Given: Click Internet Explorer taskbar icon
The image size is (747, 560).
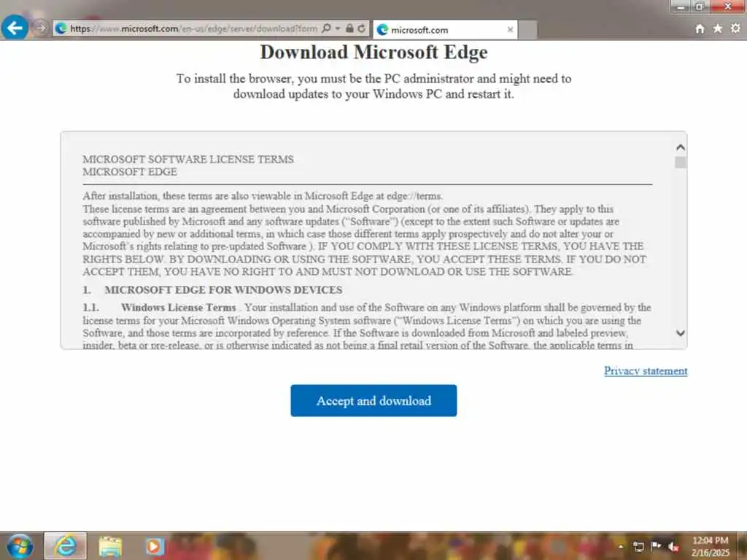Looking at the screenshot, I should 66,545.
